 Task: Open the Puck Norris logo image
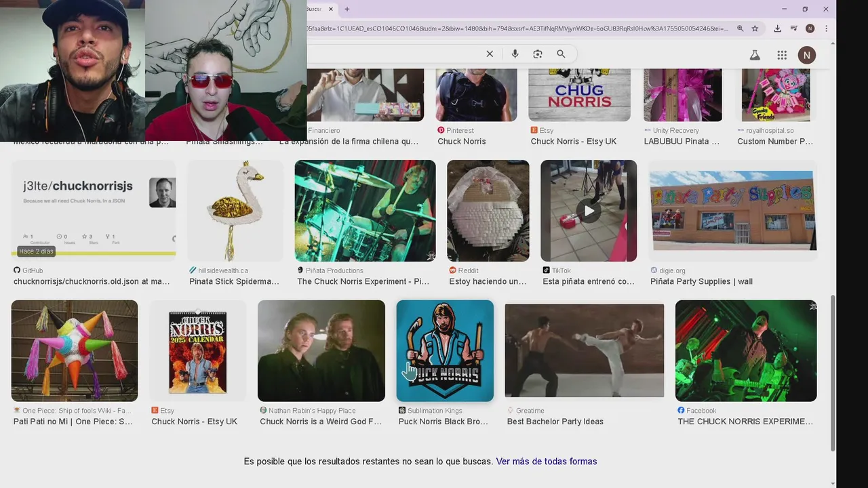click(445, 351)
